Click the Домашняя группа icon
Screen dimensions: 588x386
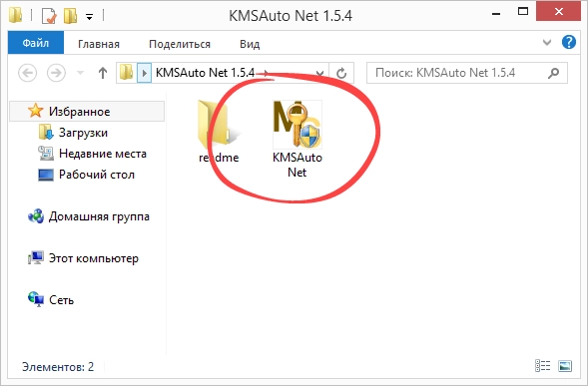[x=36, y=216]
